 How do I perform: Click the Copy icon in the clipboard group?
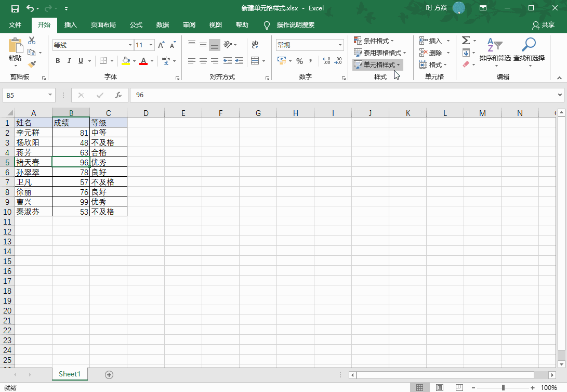[32, 53]
